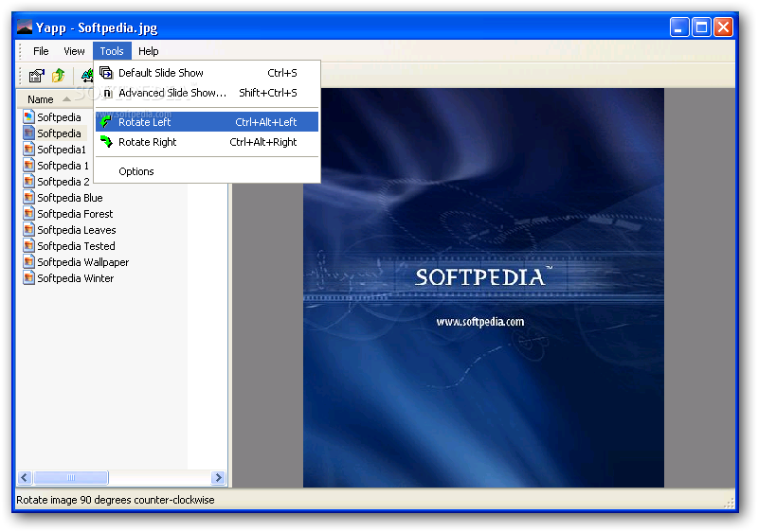Click the file list scrollbar left arrow
The image size is (758, 532).
(25, 477)
